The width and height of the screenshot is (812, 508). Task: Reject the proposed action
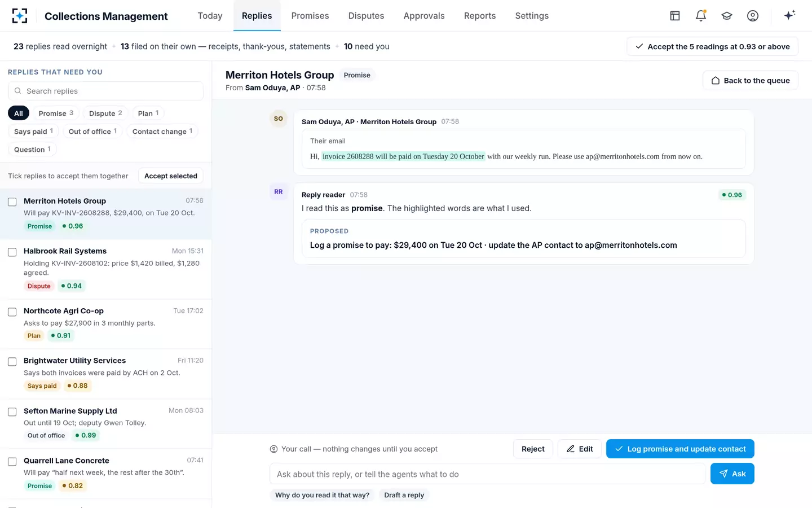tap(533, 449)
